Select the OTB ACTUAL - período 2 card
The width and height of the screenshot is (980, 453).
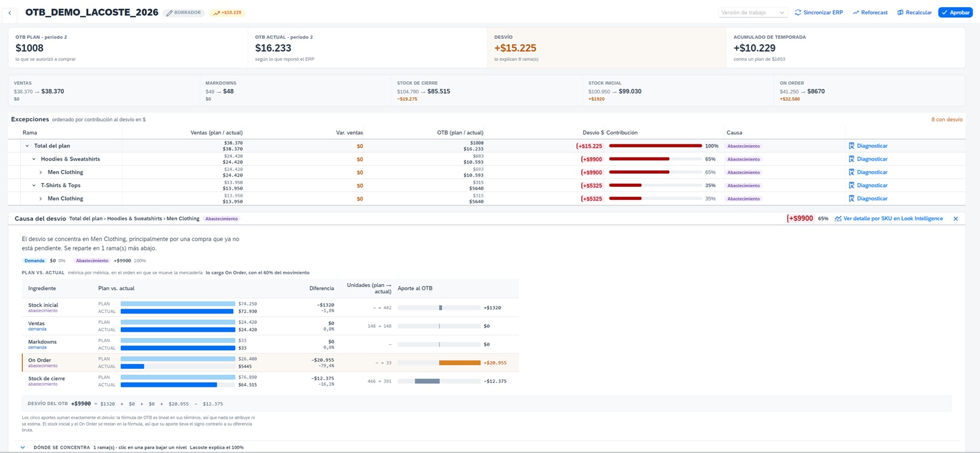click(368, 48)
